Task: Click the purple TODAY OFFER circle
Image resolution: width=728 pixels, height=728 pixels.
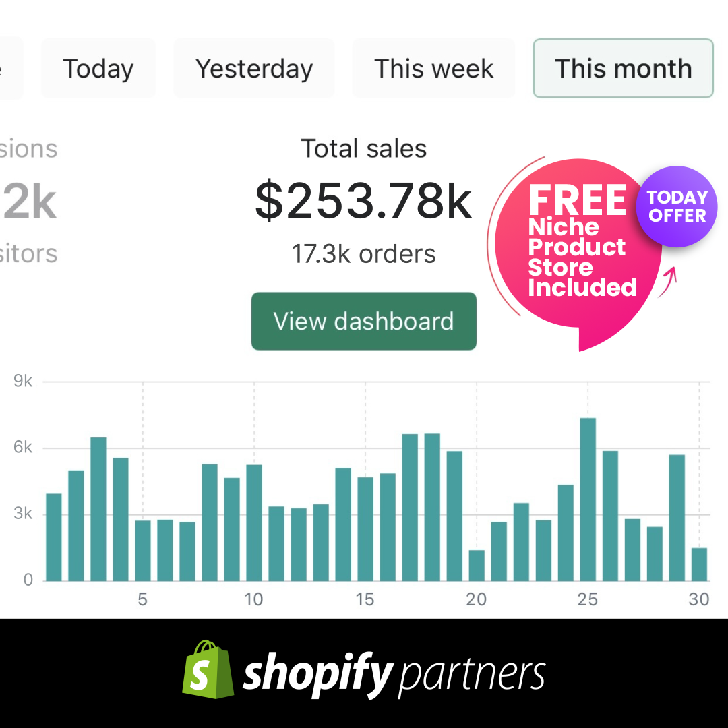Action: point(676,206)
